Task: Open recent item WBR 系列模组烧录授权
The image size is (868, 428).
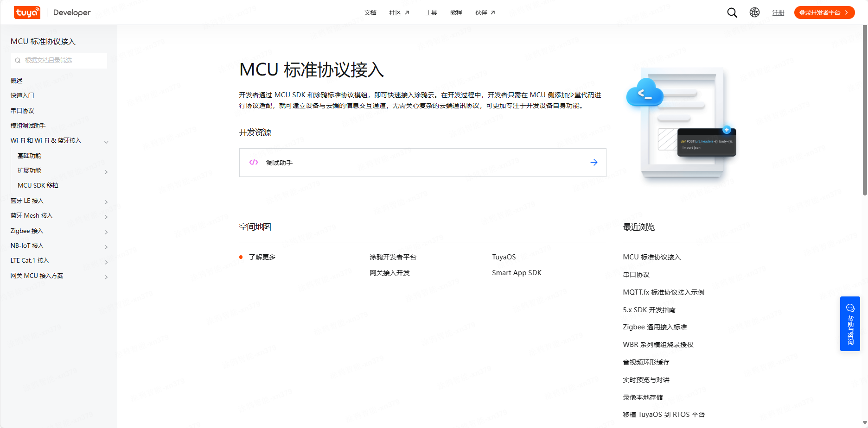Action: click(658, 345)
